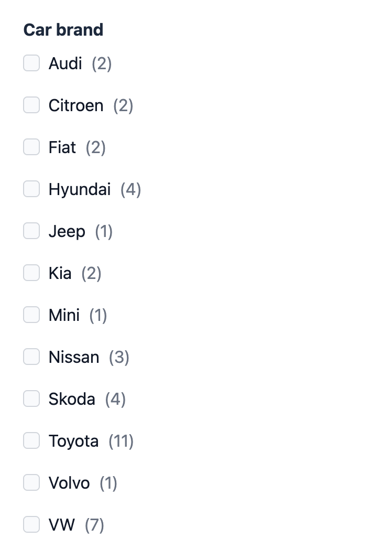Tick the Volvo checkbox
Viewport: 392px width, 560px height.
point(31,482)
